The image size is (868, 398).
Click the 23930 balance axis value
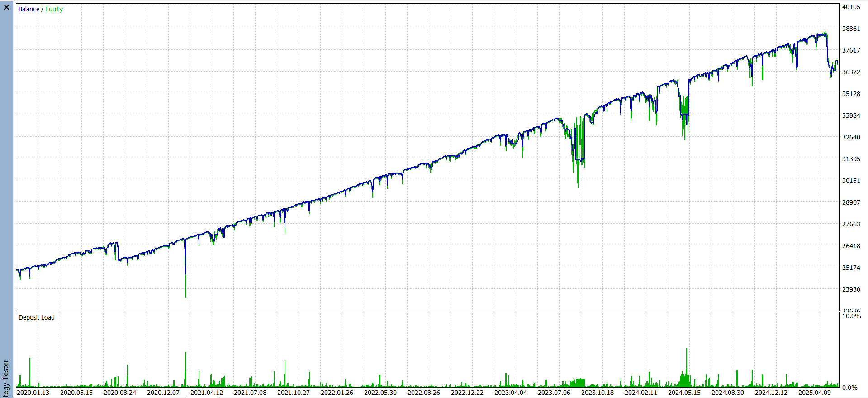(x=851, y=289)
